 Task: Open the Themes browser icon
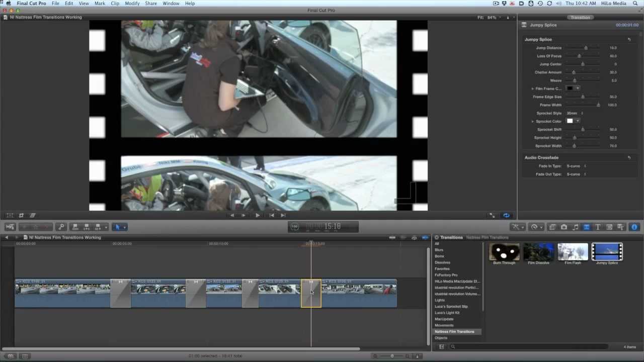tap(620, 227)
